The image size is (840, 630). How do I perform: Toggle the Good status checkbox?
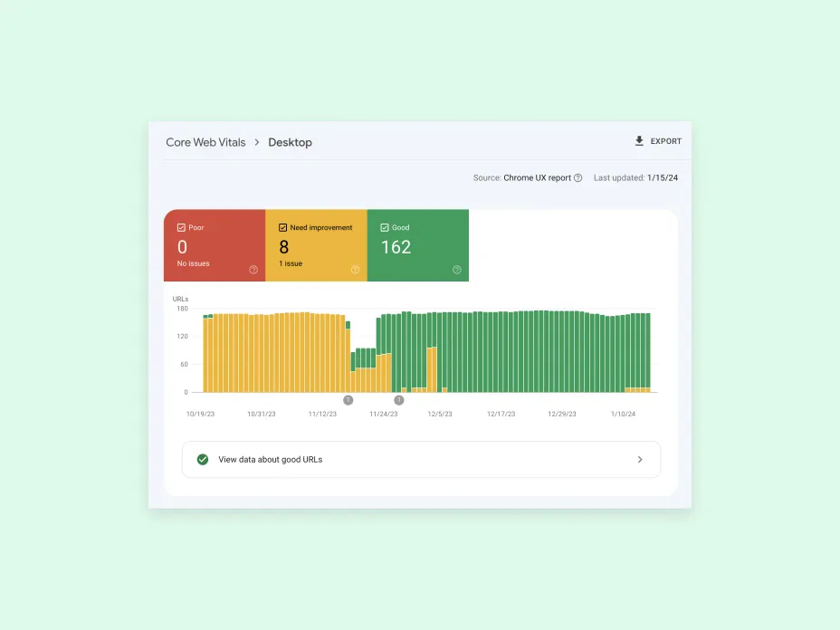(384, 227)
